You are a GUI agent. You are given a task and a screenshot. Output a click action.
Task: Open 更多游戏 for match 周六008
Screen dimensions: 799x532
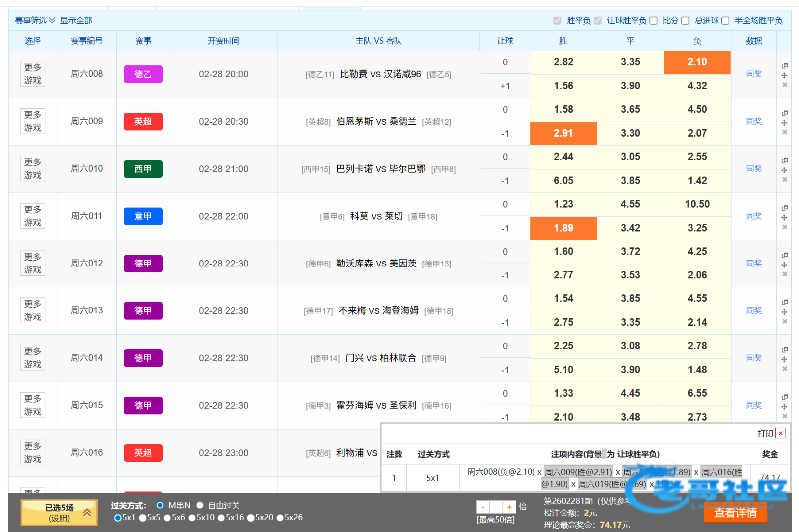click(33, 74)
